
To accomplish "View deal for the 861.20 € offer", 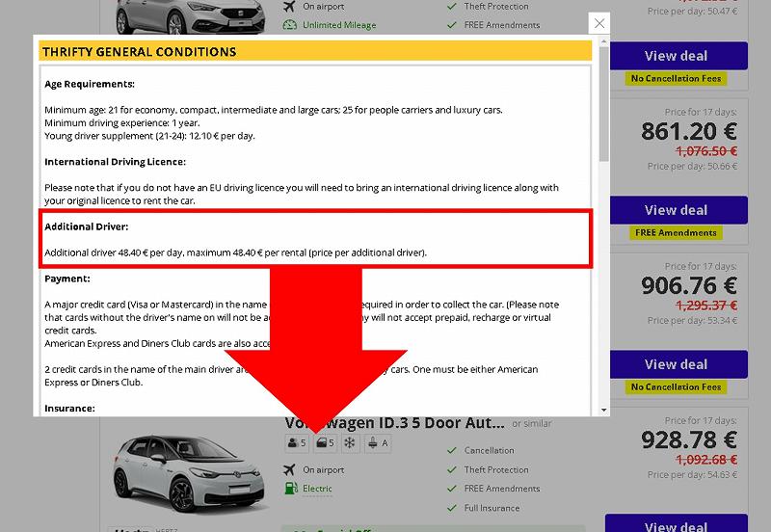I will pyautogui.click(x=677, y=210).
